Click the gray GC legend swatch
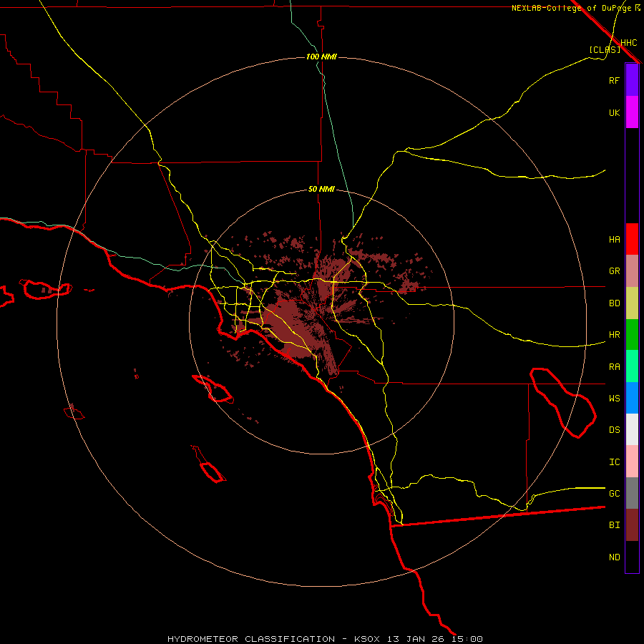The image size is (644, 644). [x=632, y=493]
